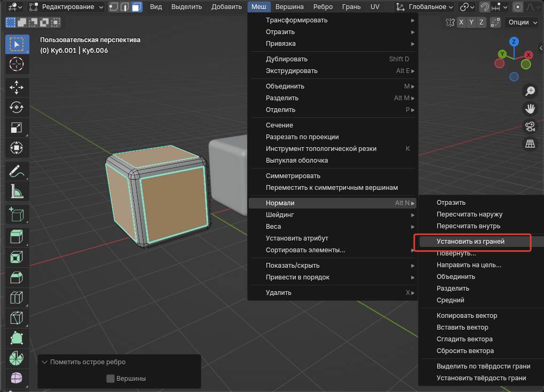544x392 pixels.
Task: Click the blue Z axis gizmo handle
Action: click(514, 42)
